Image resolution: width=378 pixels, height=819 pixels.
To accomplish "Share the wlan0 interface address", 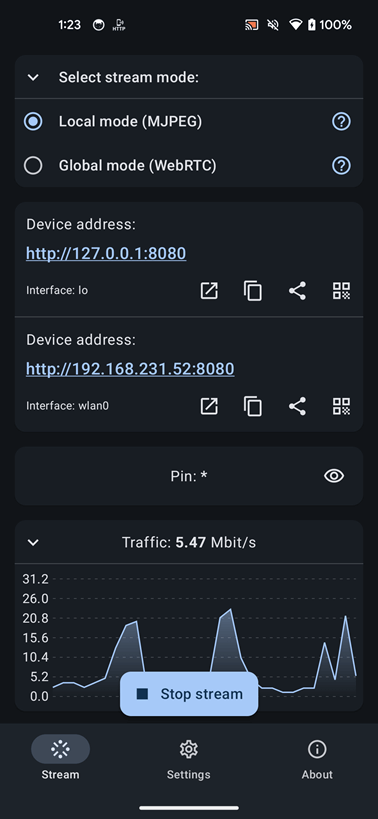I will pos(297,406).
